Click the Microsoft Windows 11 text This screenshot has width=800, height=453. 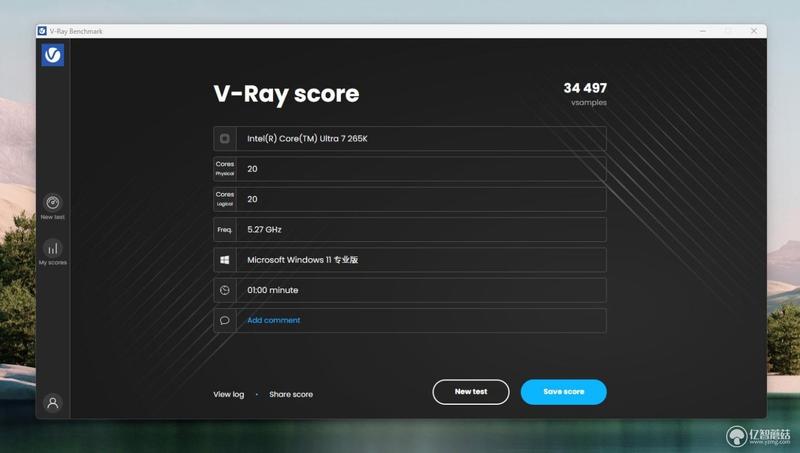[303, 260]
